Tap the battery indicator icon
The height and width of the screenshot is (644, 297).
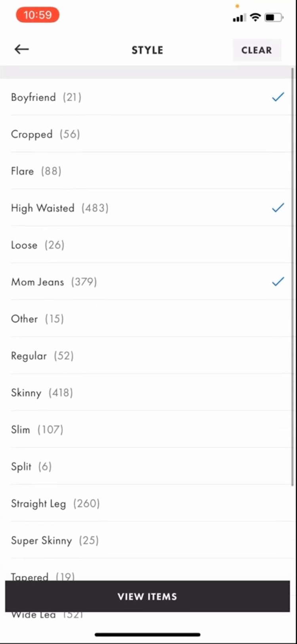click(x=274, y=17)
